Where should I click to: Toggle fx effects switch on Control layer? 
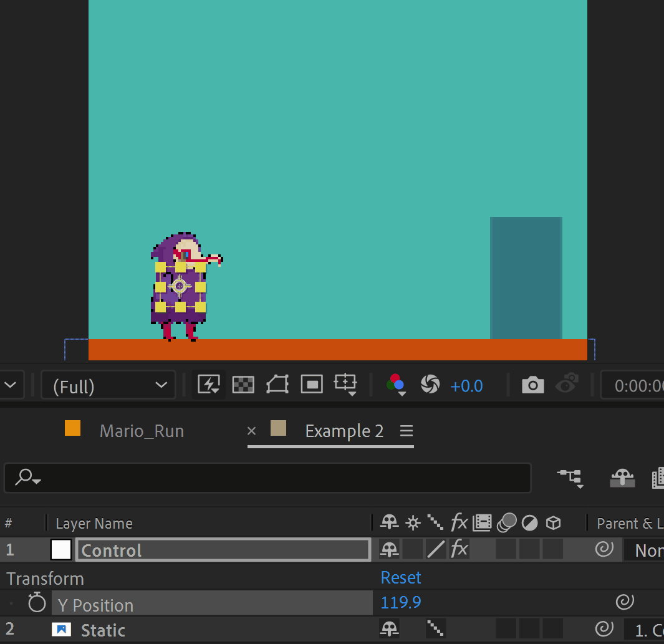(x=460, y=549)
